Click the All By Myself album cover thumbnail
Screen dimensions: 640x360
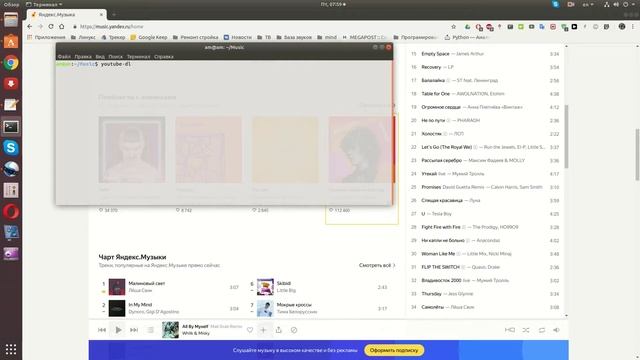[x=170, y=330]
